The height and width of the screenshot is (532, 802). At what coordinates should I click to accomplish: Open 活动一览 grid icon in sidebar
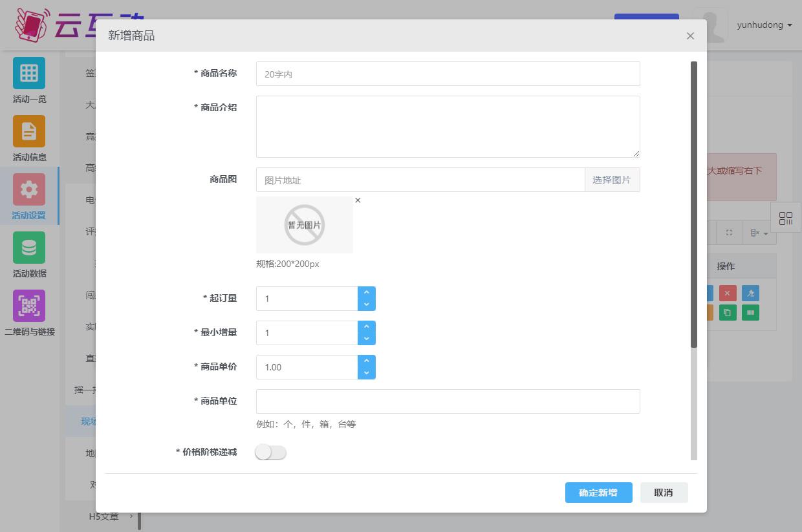click(29, 73)
